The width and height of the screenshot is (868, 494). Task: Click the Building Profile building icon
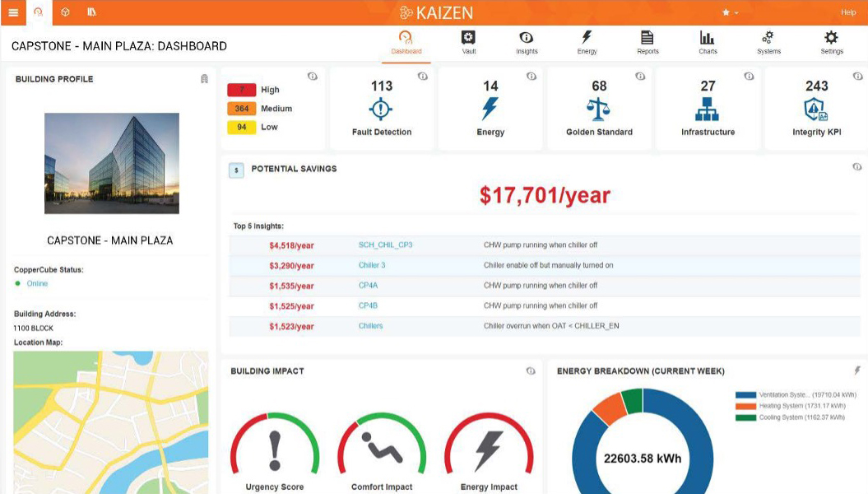[x=204, y=79]
